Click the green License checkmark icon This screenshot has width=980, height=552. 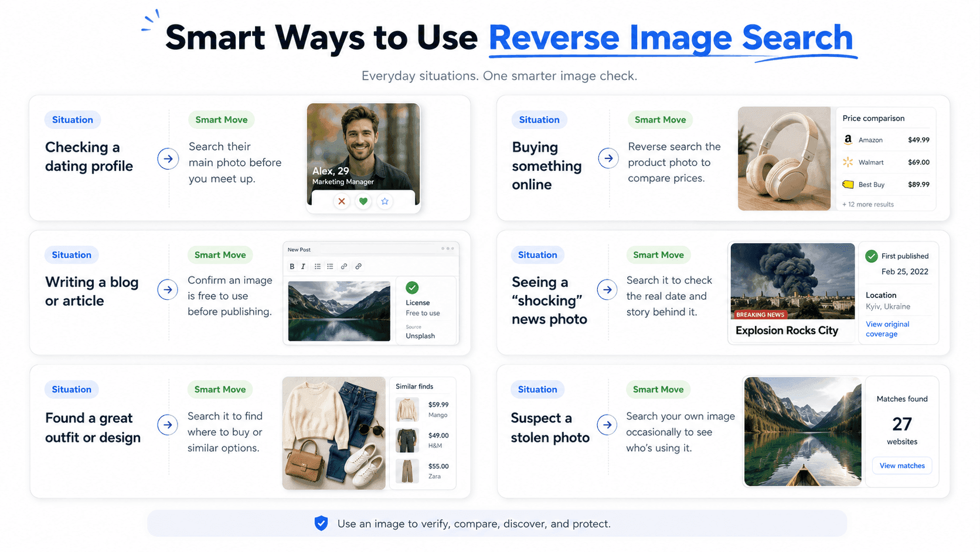click(x=412, y=287)
